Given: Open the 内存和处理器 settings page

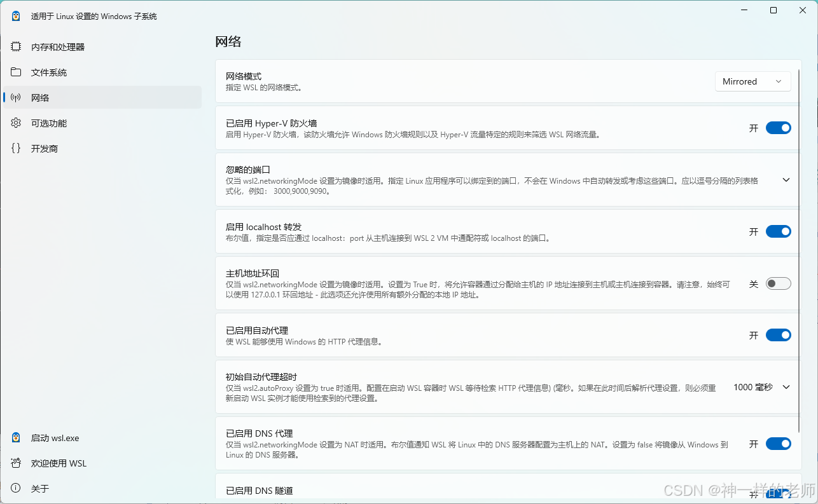Looking at the screenshot, I should point(102,46).
